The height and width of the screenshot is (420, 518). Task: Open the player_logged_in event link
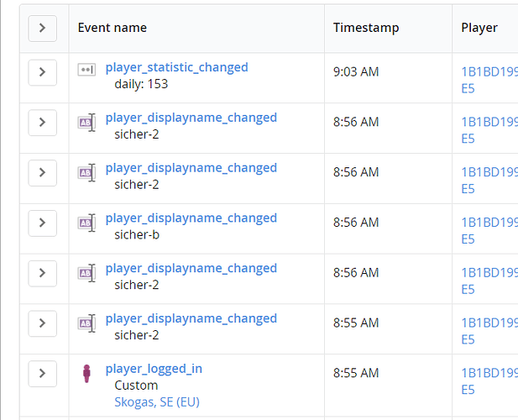(x=154, y=369)
